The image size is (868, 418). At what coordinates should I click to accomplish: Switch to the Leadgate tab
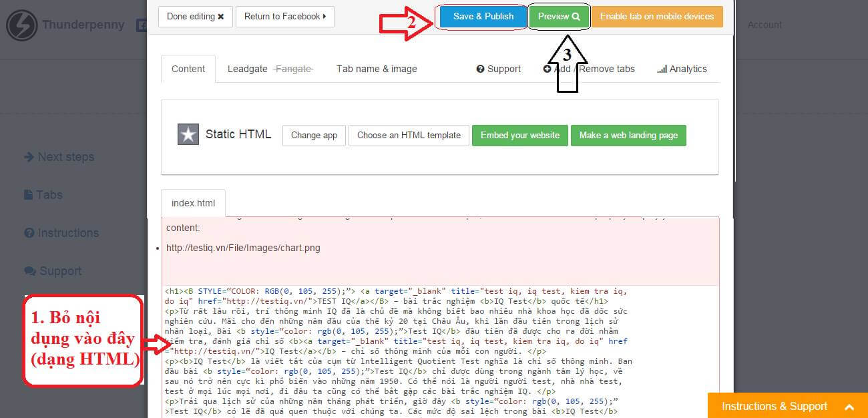click(x=247, y=69)
